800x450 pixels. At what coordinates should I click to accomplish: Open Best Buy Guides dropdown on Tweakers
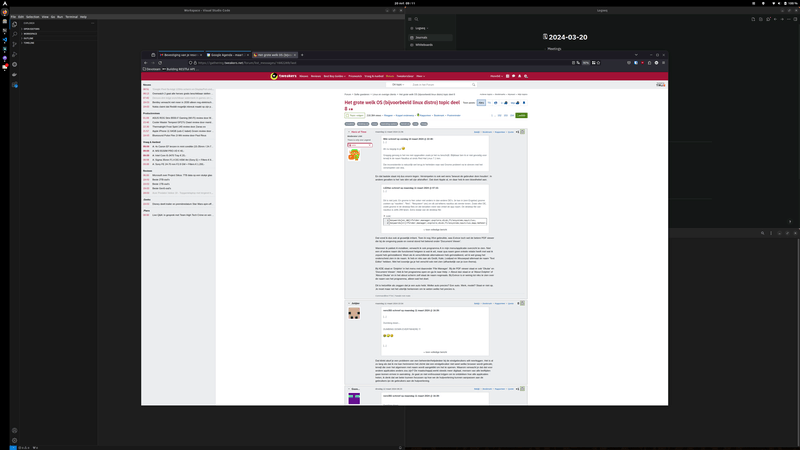click(x=334, y=76)
